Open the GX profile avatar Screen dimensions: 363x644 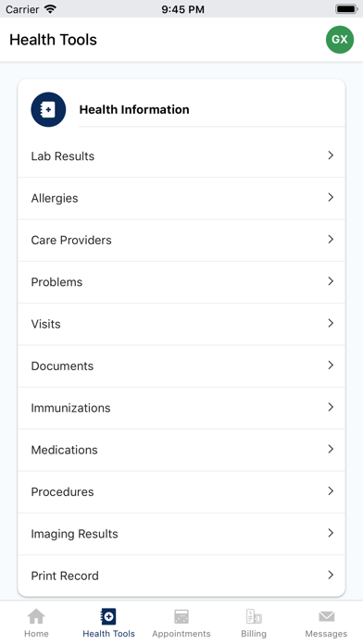(x=340, y=40)
